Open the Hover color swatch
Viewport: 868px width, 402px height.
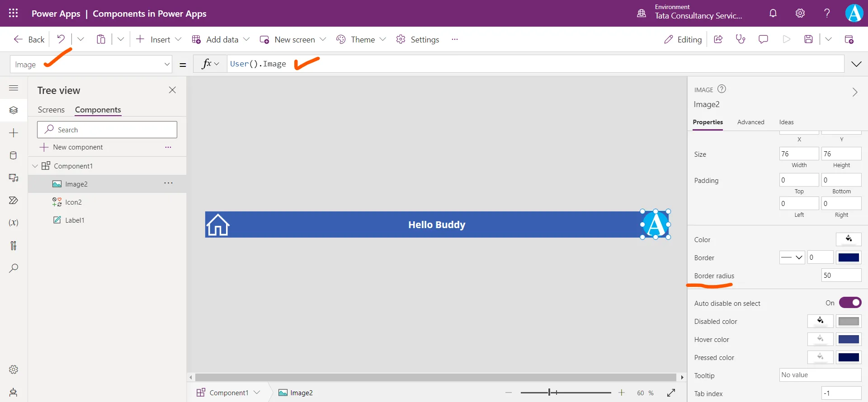(849, 339)
